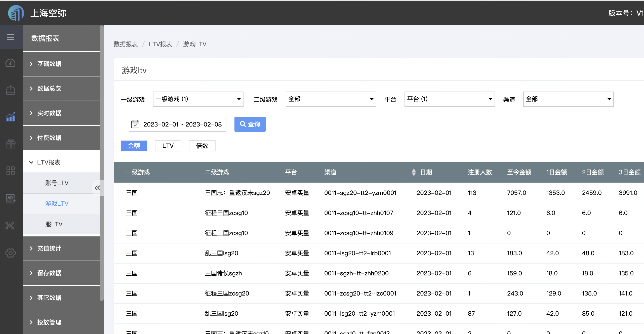Image resolution: width=644 pixels, height=334 pixels.
Task: Click the 渠道 column header
Action: click(x=330, y=172)
